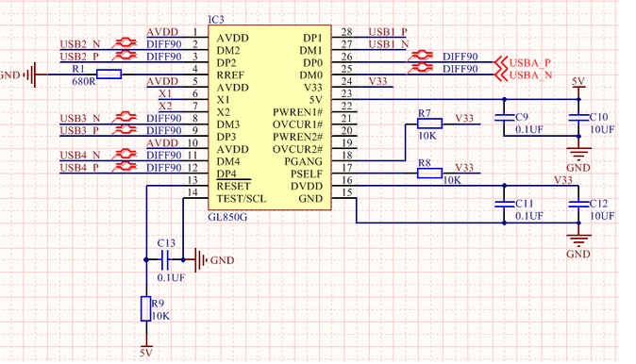Screen dimensions: 636x364
Task: Click the differential pair directive on USB3_N
Action: (124, 118)
